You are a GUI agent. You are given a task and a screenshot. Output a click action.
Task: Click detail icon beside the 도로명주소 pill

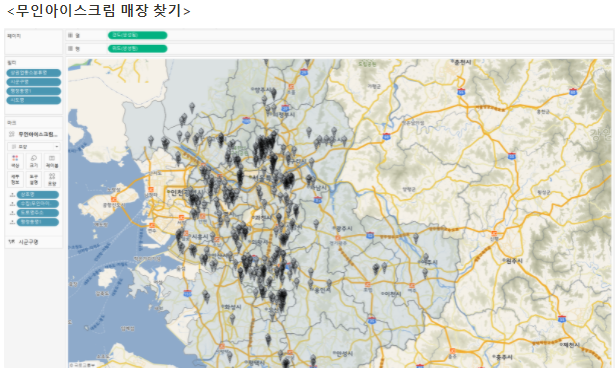point(12,213)
